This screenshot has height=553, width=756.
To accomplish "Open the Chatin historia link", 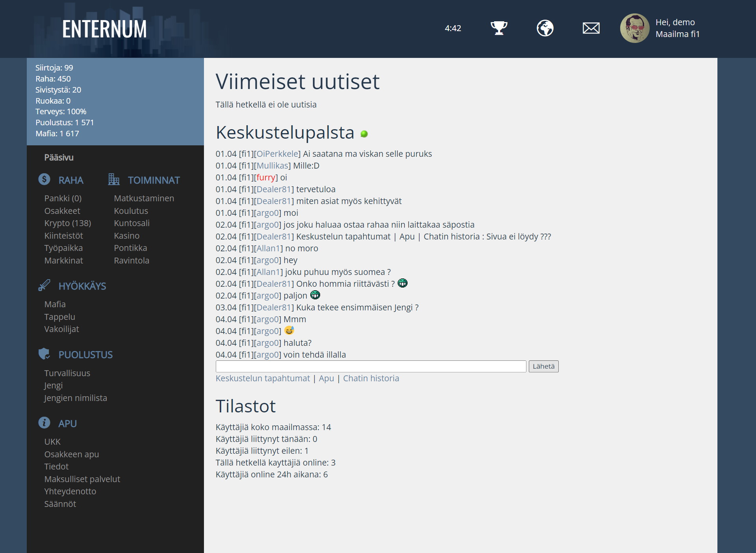I will tap(371, 379).
